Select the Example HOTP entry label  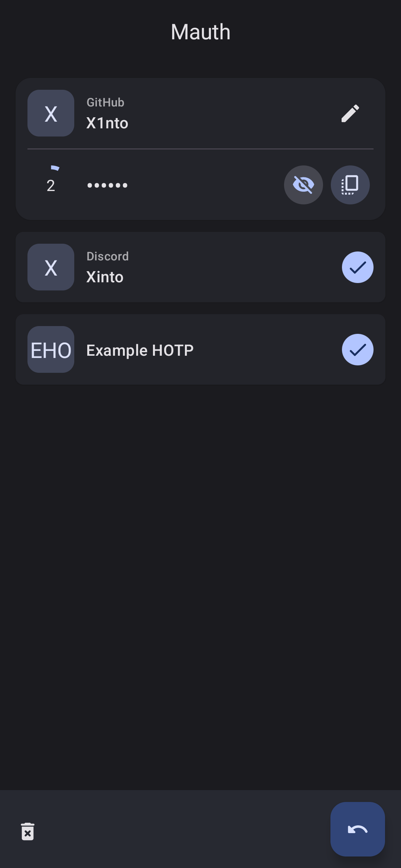(x=140, y=350)
